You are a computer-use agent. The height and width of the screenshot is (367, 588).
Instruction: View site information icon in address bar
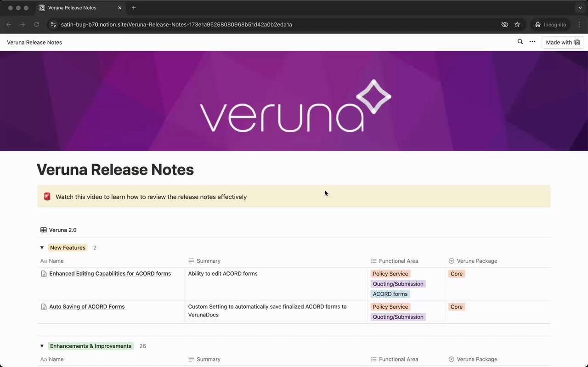point(53,24)
